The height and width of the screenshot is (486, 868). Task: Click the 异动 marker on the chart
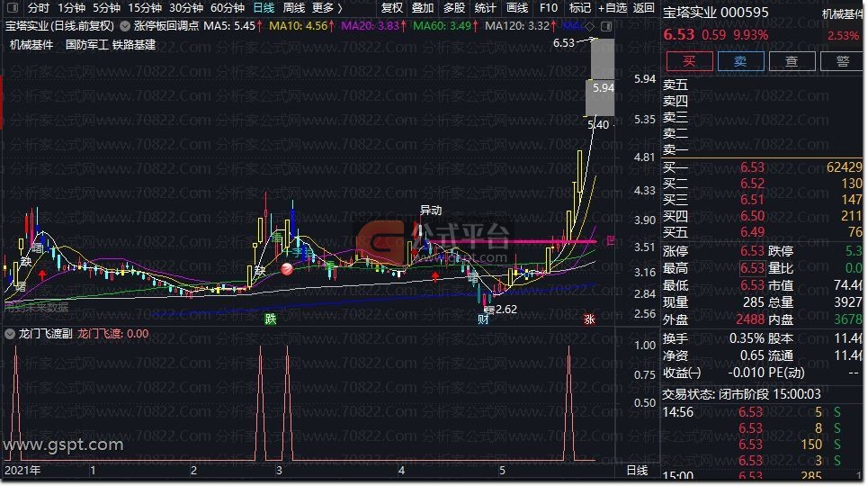[431, 211]
